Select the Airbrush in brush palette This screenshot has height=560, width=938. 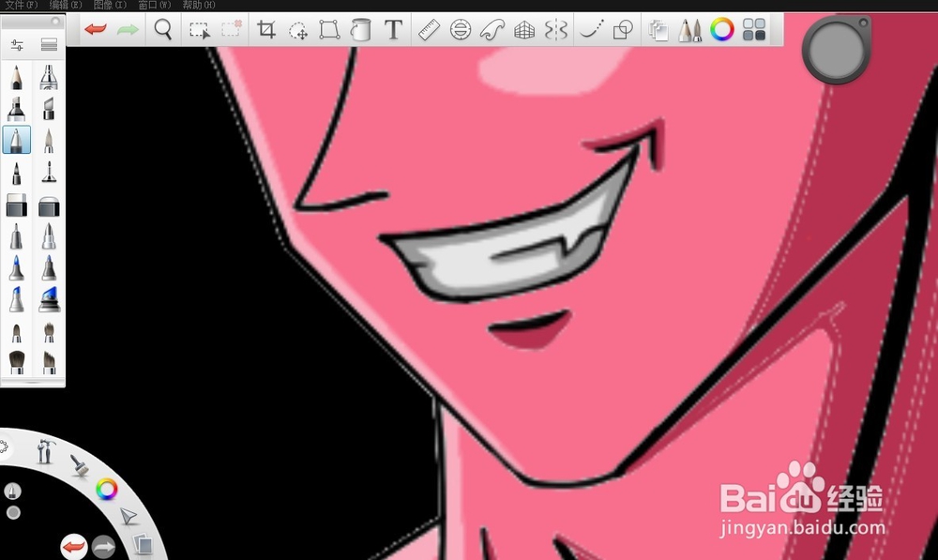[x=49, y=77]
